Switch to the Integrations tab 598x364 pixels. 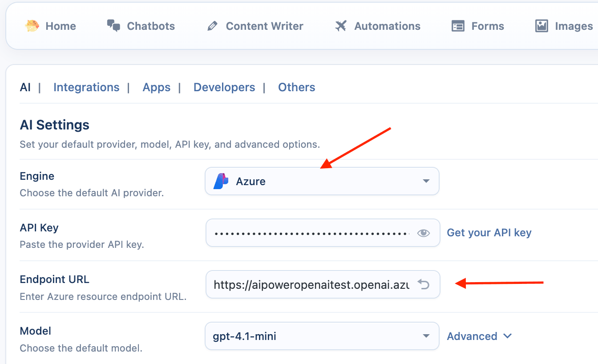(86, 87)
